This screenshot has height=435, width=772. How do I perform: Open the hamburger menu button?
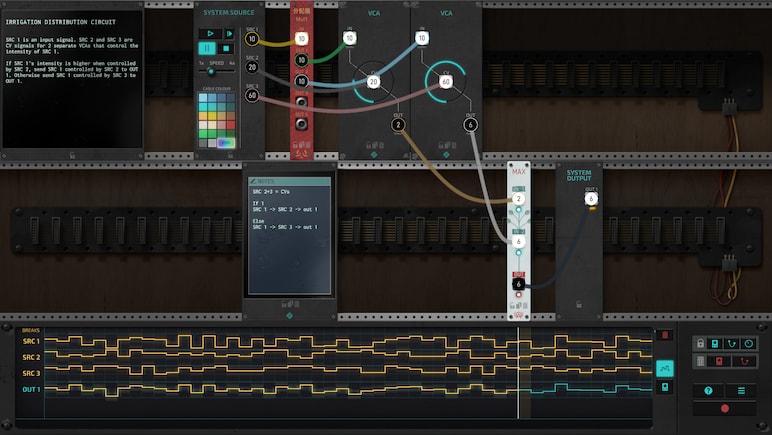pyautogui.click(x=741, y=391)
